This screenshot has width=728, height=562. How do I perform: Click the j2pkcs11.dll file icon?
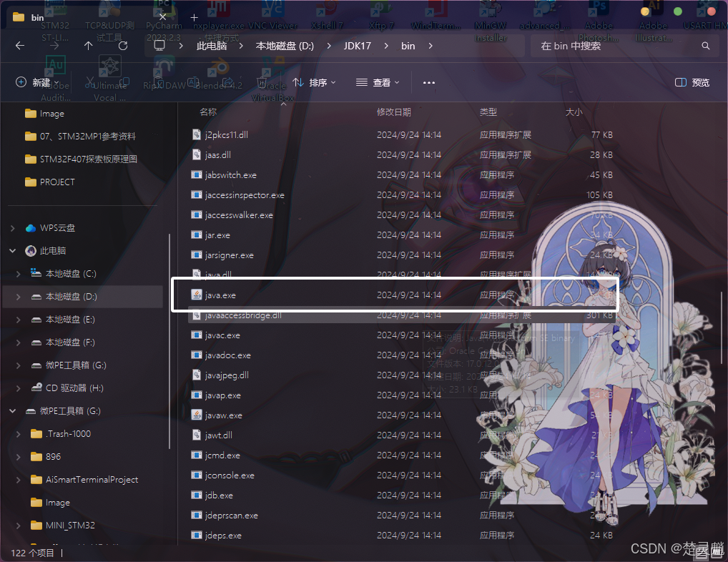[197, 134]
